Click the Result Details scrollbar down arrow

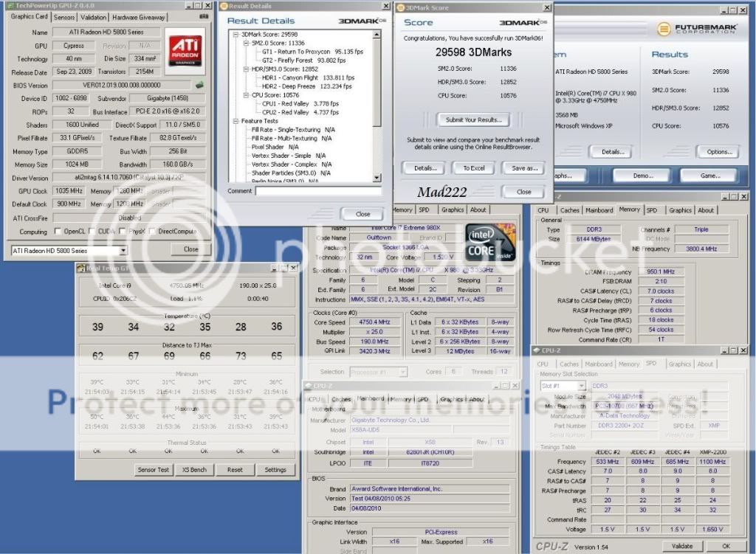377,179
